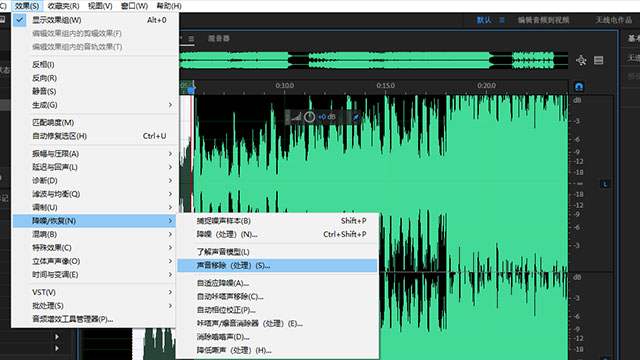Toggle the blue snapping magnet icon
Screen dimensions: 640x360
579,87
